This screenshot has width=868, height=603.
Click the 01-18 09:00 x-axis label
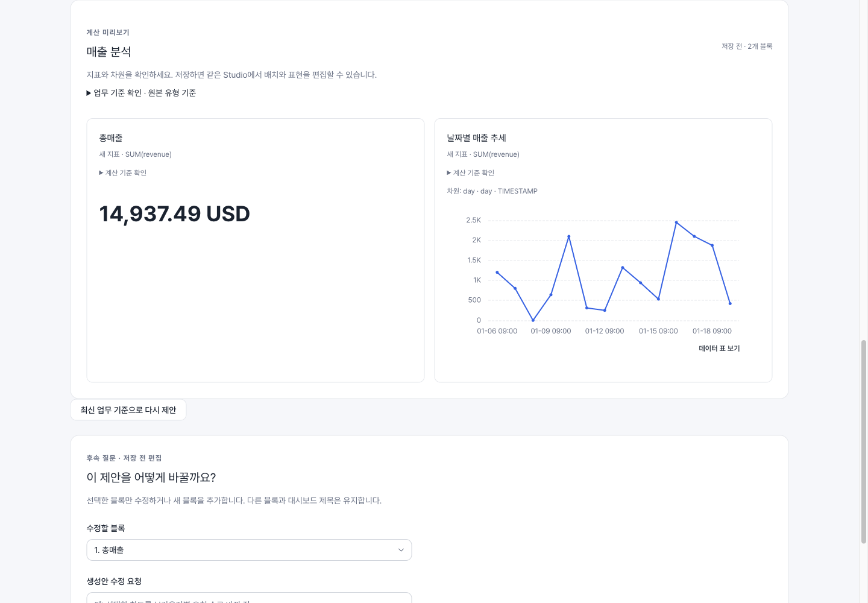712,331
